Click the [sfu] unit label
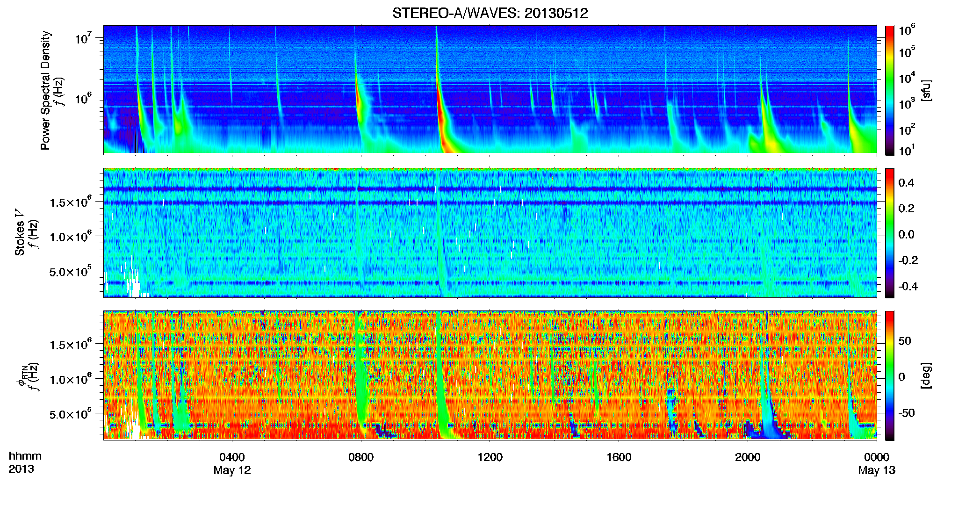980x505 pixels. pos(926,90)
